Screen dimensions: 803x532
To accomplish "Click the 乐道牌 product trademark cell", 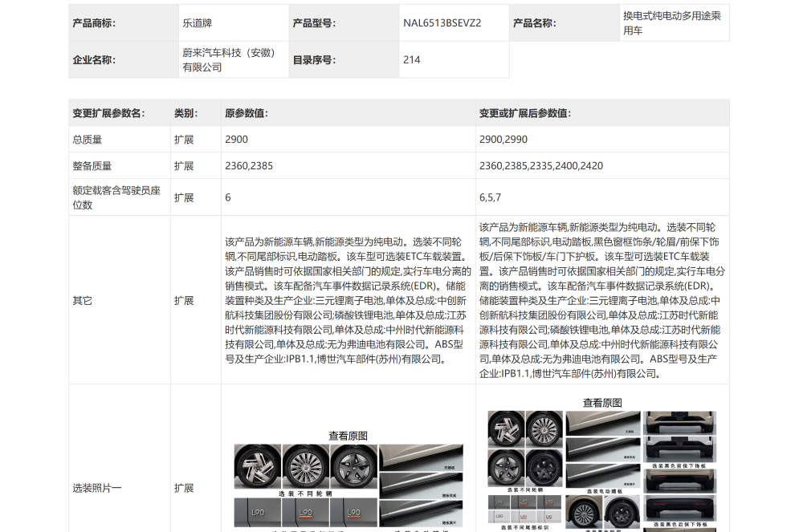I will point(193,22).
